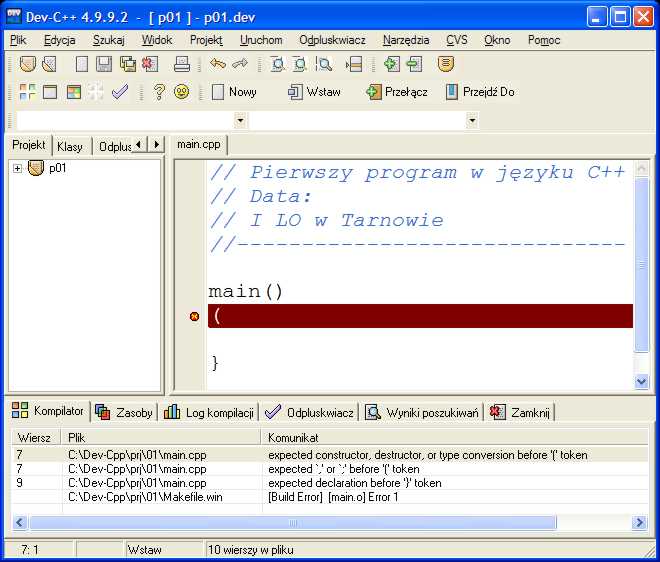The height and width of the screenshot is (562, 660).
Task: Open the Uruchom menu
Action: (261, 40)
